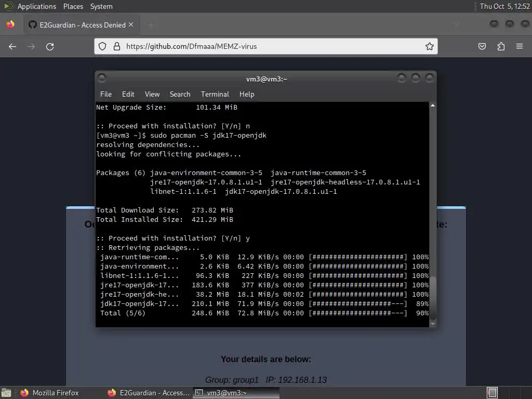
Task: Open the terminal File menu
Action: pos(106,95)
